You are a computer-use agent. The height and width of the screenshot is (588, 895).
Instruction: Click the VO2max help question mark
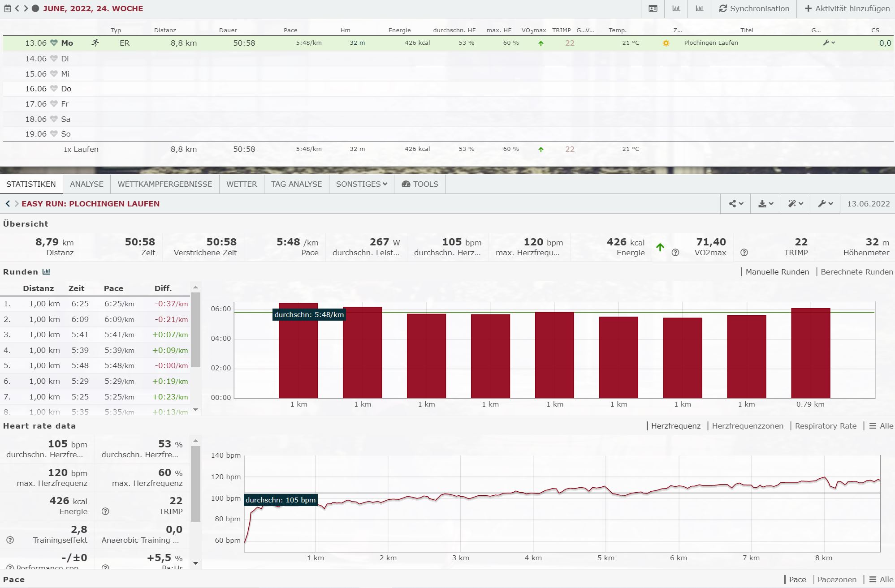coord(675,253)
